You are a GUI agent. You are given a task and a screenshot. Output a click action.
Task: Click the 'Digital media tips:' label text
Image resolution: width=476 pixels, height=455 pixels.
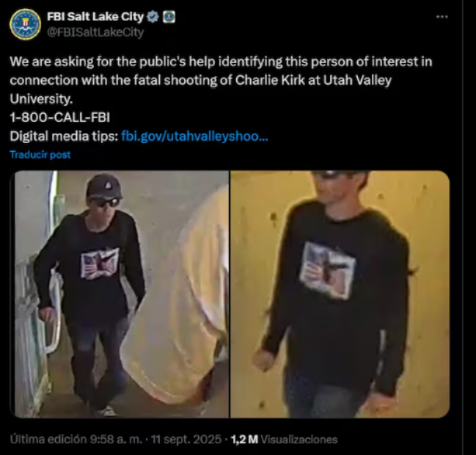(64, 136)
